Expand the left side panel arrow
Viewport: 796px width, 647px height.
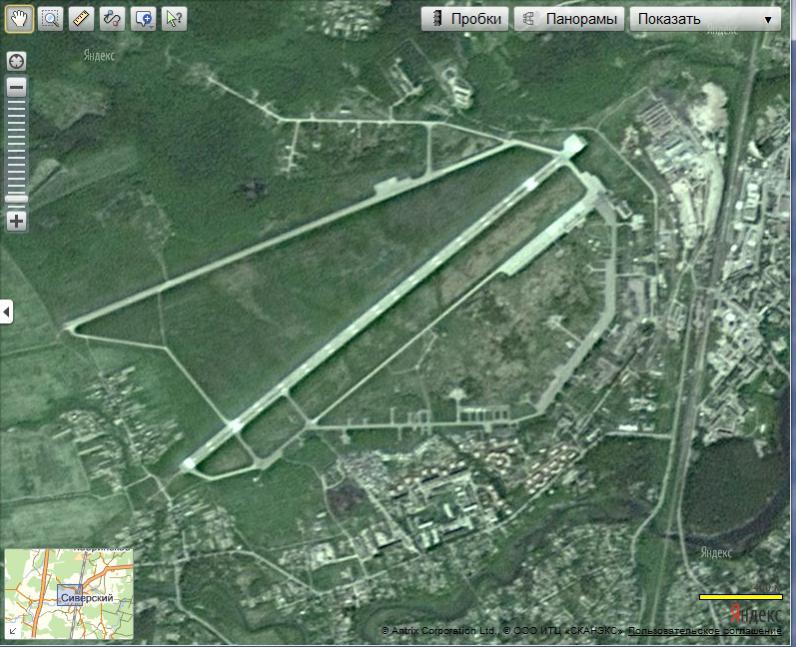(x=6, y=311)
